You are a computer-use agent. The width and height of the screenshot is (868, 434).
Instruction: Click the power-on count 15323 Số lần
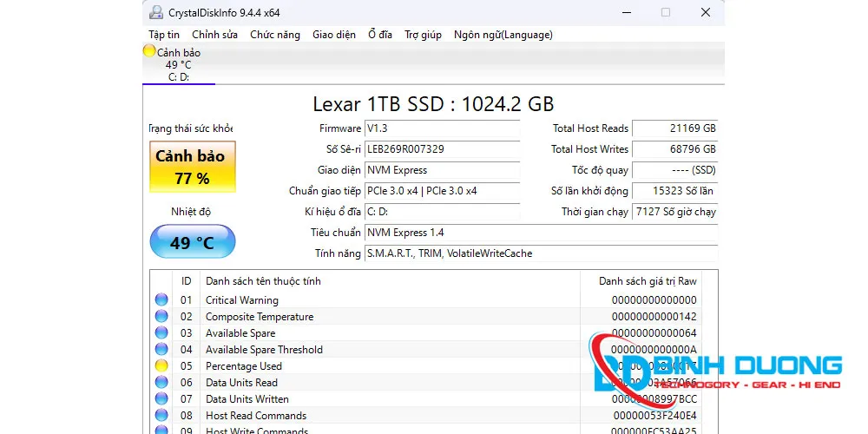674,191
